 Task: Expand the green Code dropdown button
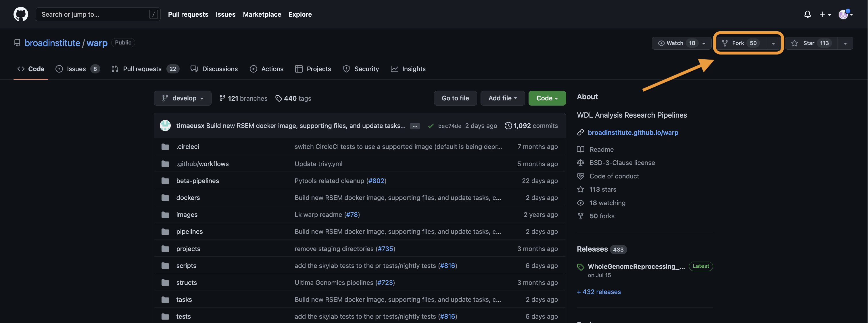click(x=547, y=98)
